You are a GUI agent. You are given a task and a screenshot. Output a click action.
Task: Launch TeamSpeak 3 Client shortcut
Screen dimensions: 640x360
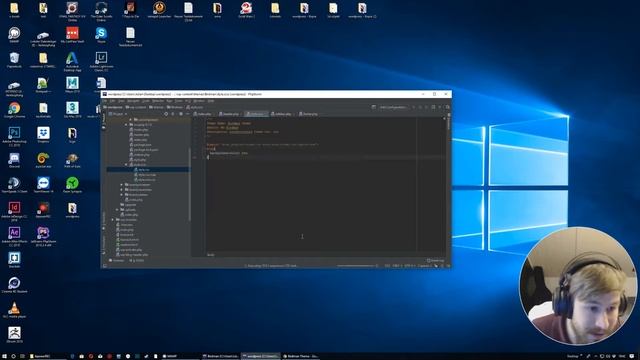click(14, 184)
